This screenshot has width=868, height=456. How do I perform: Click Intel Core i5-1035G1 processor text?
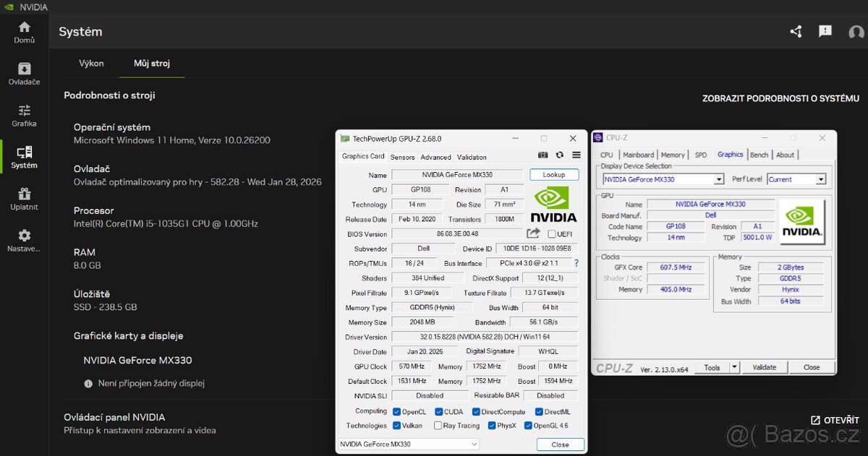pos(166,224)
